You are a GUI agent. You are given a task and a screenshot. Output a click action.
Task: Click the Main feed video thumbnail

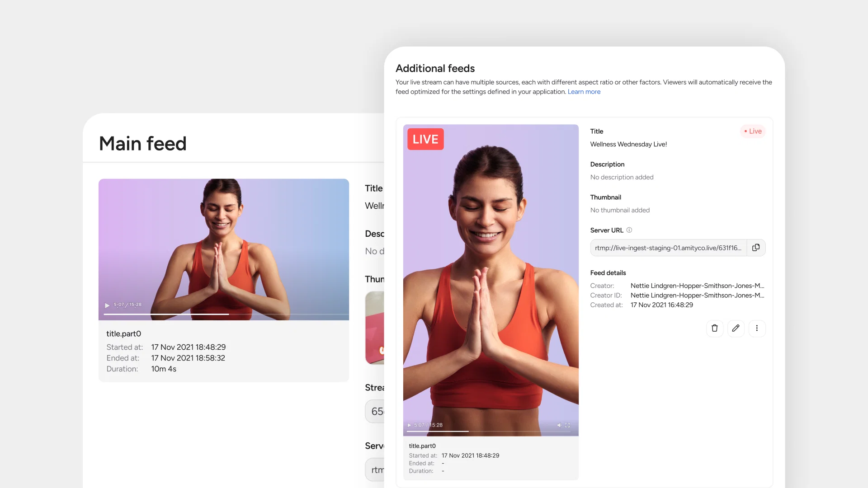coord(223,244)
